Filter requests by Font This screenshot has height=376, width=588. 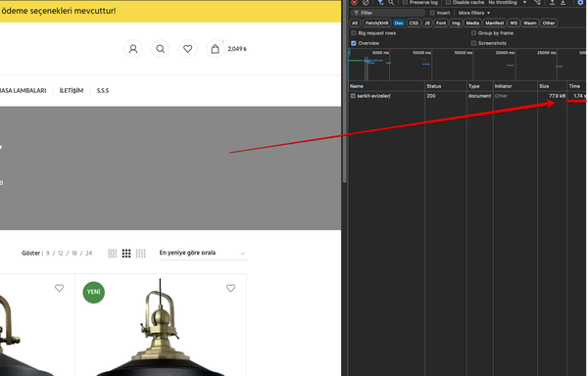click(441, 23)
